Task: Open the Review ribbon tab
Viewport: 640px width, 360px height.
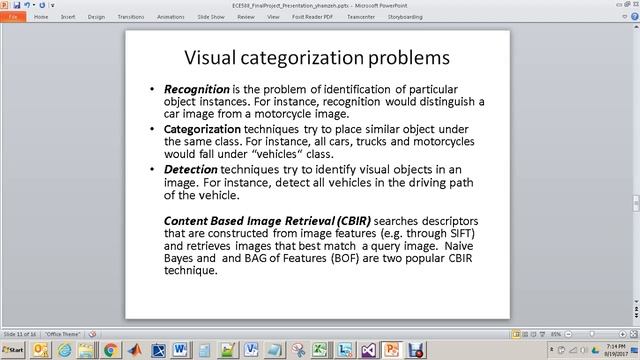Action: click(246, 17)
